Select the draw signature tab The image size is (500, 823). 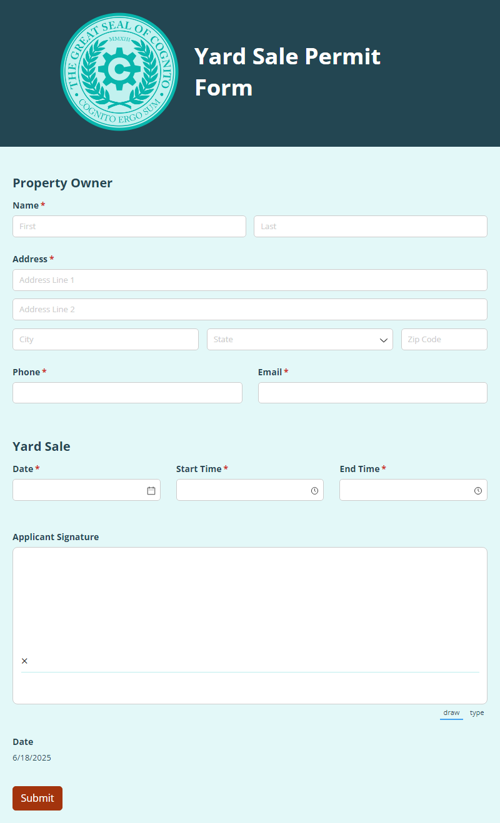click(x=451, y=713)
